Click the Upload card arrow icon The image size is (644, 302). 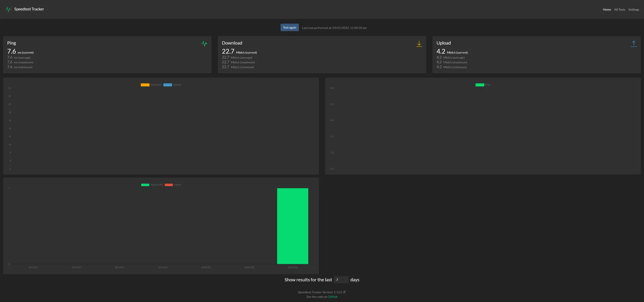click(x=634, y=44)
